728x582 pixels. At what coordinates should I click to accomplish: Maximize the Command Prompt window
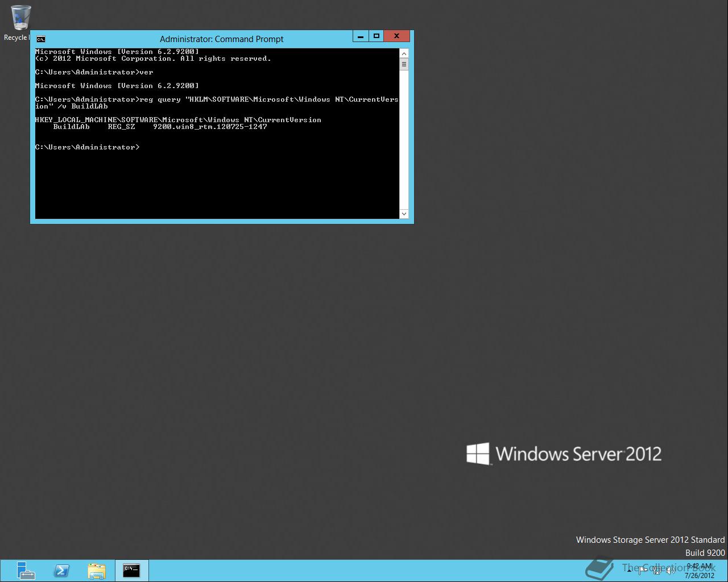point(376,36)
